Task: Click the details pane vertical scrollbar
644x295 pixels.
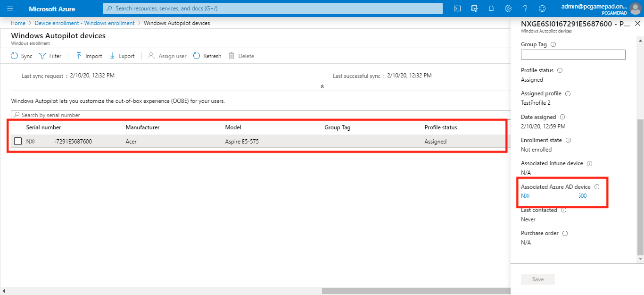Action: click(640, 187)
